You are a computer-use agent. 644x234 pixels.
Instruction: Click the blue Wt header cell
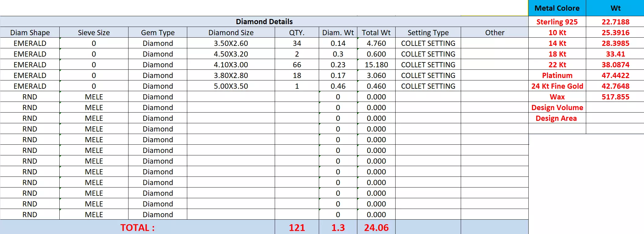tap(615, 8)
